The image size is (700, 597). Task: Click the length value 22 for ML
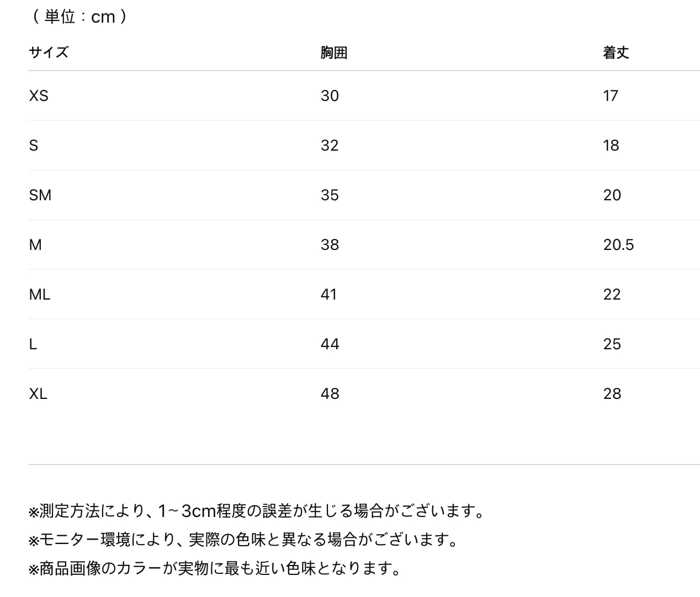tap(612, 295)
